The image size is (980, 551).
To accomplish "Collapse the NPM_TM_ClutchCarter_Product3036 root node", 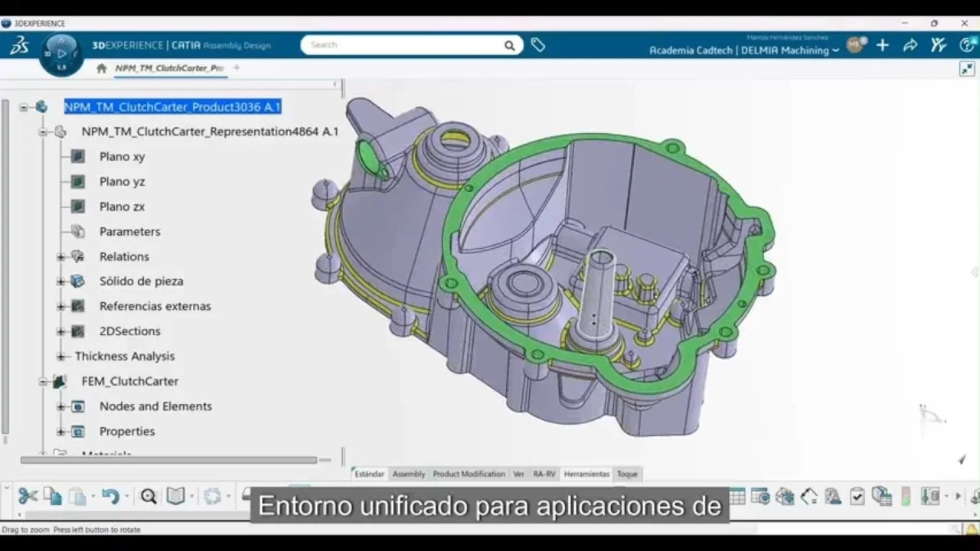I will click(24, 107).
